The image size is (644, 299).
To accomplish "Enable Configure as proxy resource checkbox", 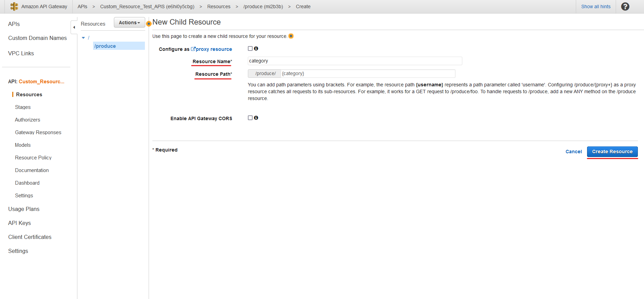I will coord(250,48).
